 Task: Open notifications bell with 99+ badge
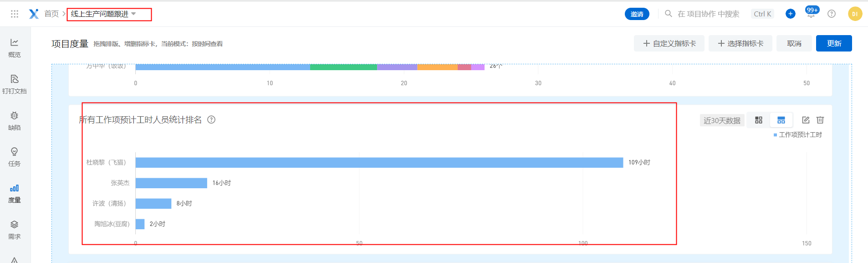pos(811,13)
